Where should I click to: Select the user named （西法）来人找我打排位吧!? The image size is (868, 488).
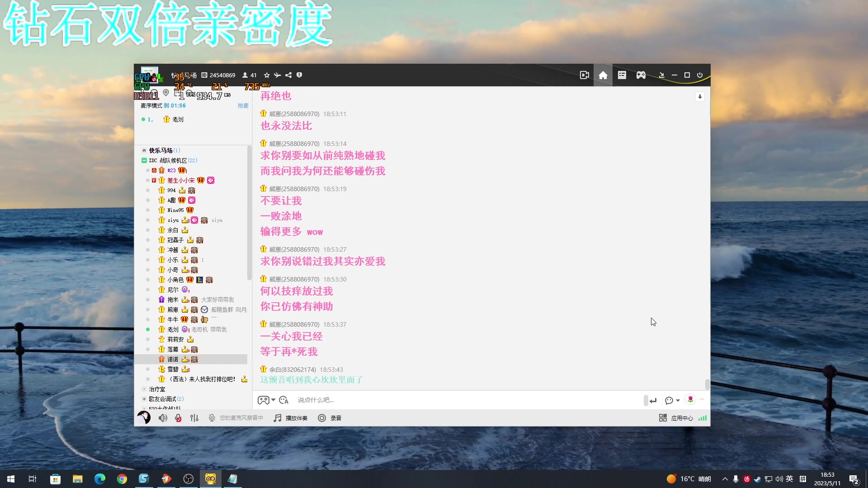click(202, 379)
